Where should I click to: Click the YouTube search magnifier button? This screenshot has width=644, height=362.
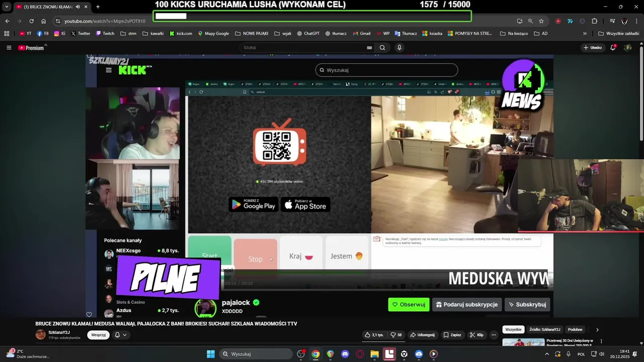pos(382,48)
